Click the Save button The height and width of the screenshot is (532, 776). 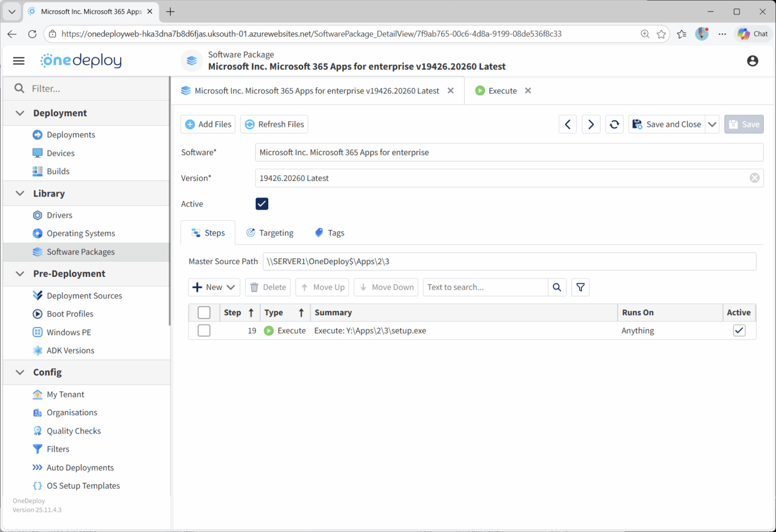click(744, 124)
